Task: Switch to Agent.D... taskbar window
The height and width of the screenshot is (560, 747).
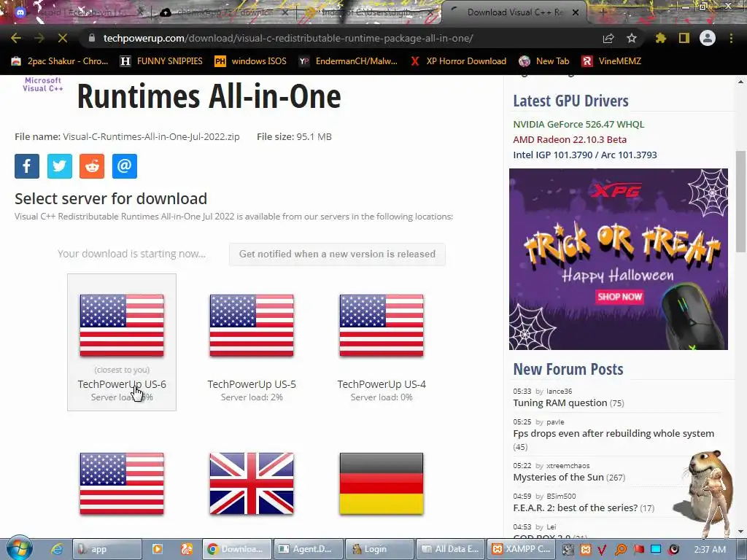Action: pos(309,549)
